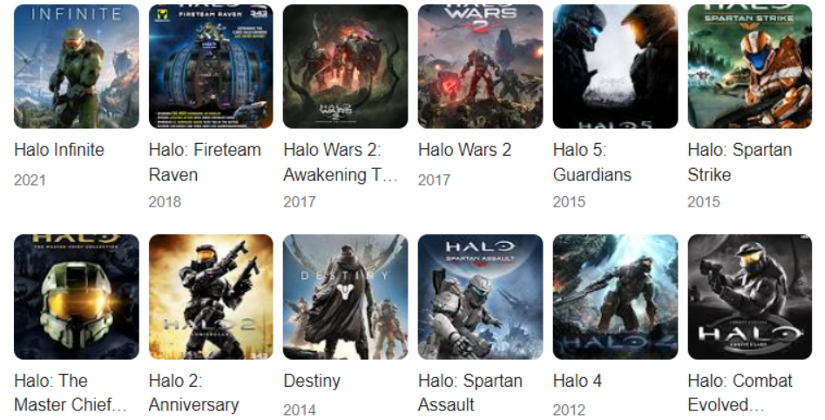Screen dimensions: 825x420
Task: Select the Halo: Fireteam Raven cover image
Action: coord(211,66)
